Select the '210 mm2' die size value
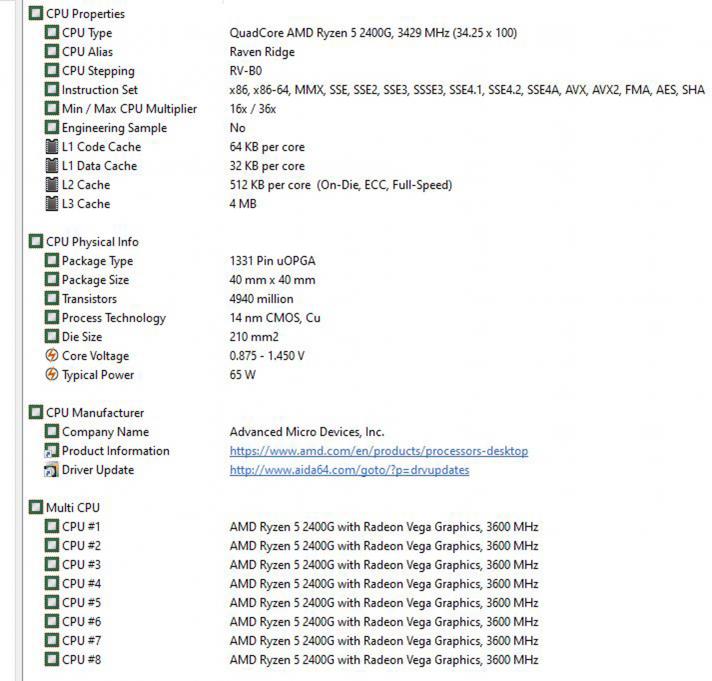This screenshot has height=681, width=712. click(x=254, y=337)
